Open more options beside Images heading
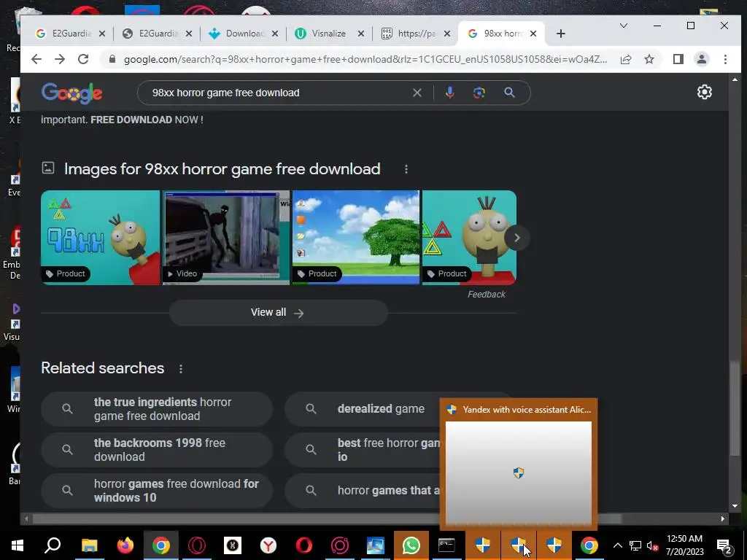Screen dimensions: 747x560 (406, 169)
